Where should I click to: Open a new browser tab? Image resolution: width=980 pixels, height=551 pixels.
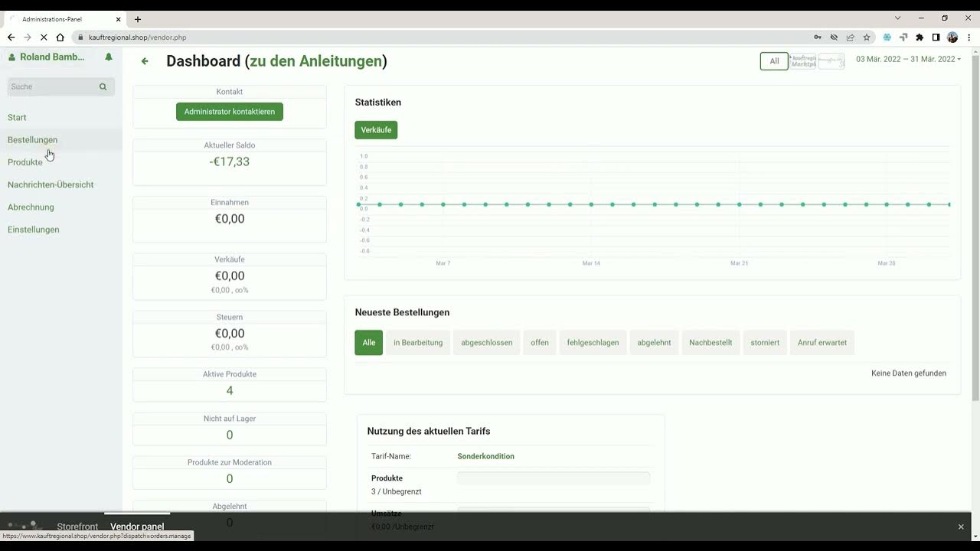point(138,19)
